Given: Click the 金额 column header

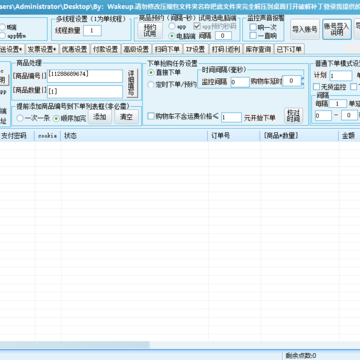Looking at the screenshot, I should (349, 136).
